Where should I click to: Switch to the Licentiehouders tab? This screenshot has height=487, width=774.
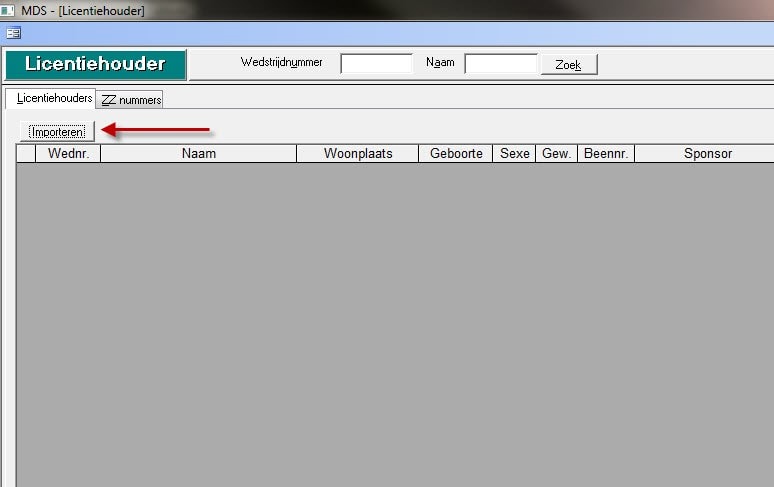[54, 98]
